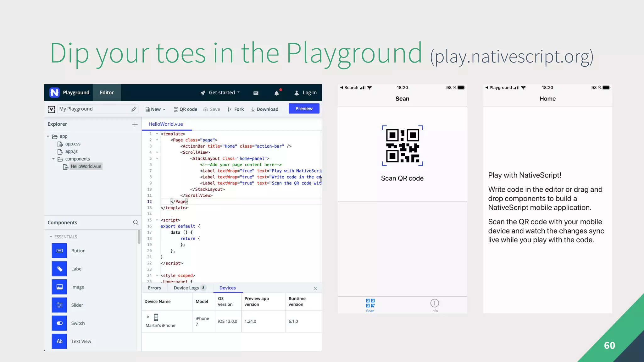Click the NativeScript N logo
The height and width of the screenshot is (362, 644).
point(54,92)
